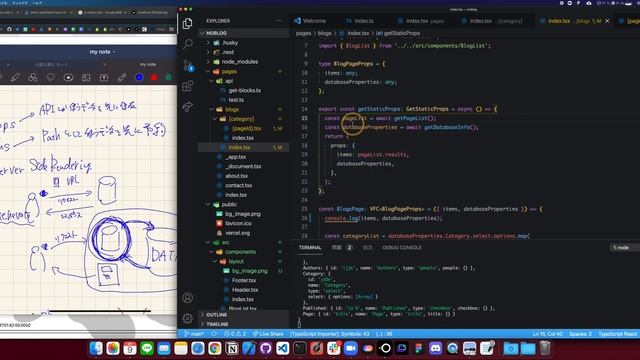Close the active index.tsx blogs tab
Screen dimensions: 640x360
(x=607, y=21)
